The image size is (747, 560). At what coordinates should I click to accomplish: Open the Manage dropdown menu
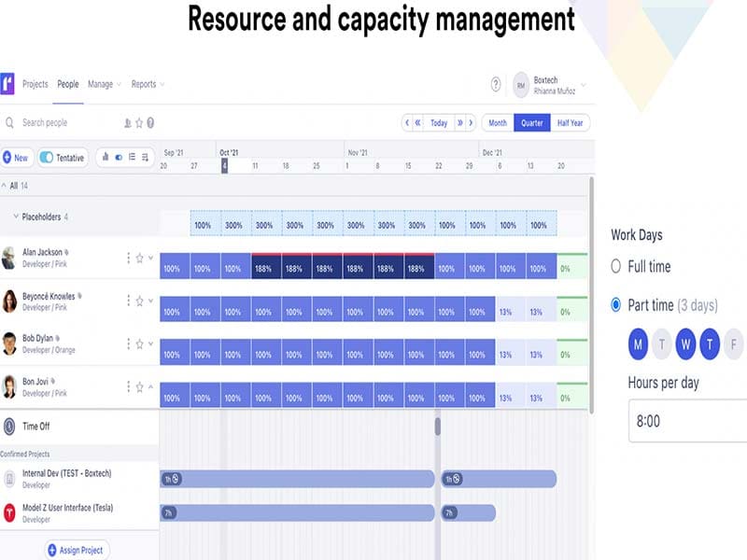(105, 84)
